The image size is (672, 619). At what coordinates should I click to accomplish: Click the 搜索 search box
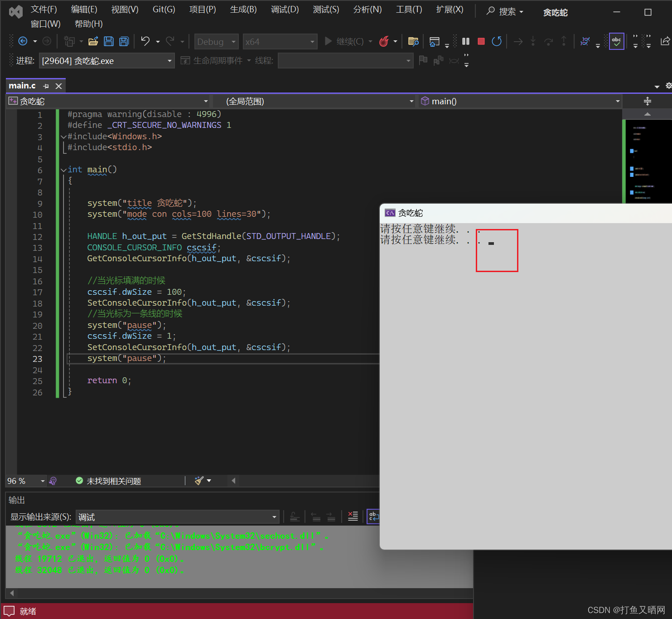(x=505, y=11)
